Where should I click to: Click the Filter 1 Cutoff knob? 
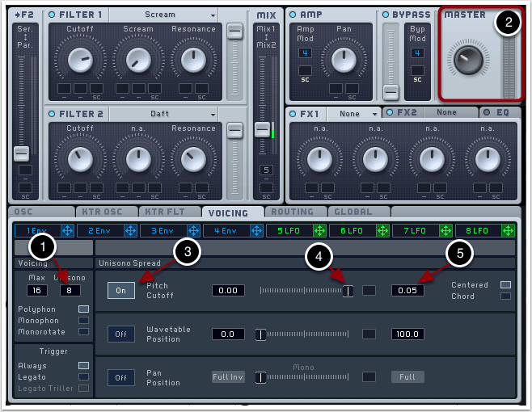click(x=79, y=59)
